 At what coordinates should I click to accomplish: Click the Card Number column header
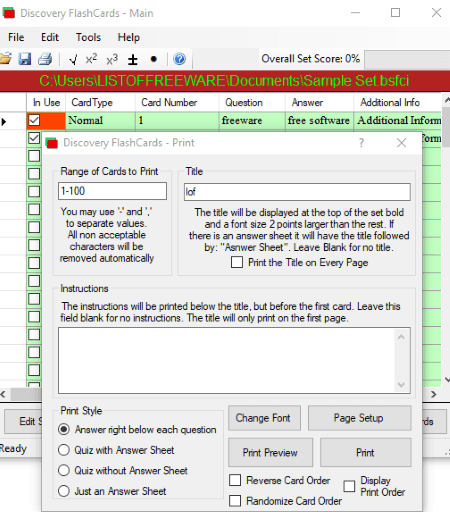[x=177, y=102]
